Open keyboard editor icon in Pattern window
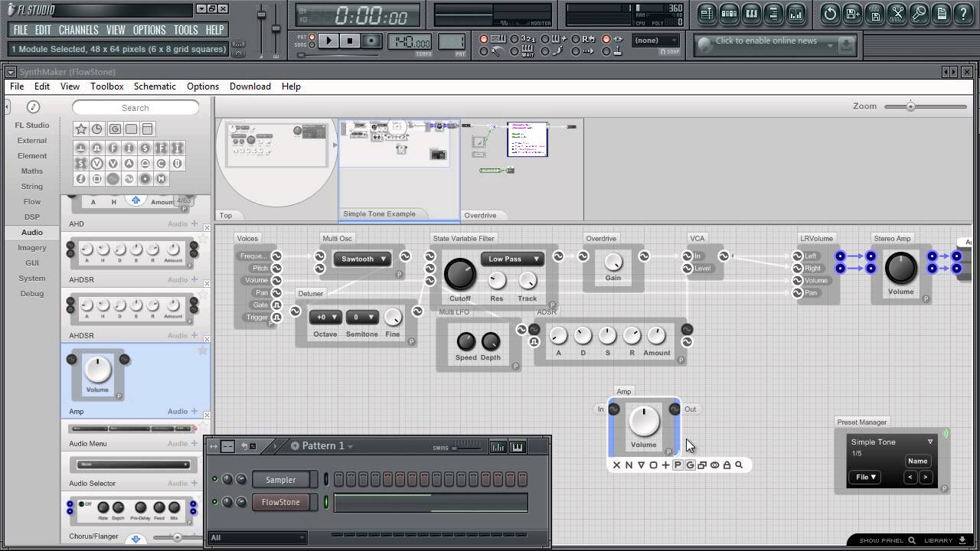Screen dimensions: 980x551 518,447
